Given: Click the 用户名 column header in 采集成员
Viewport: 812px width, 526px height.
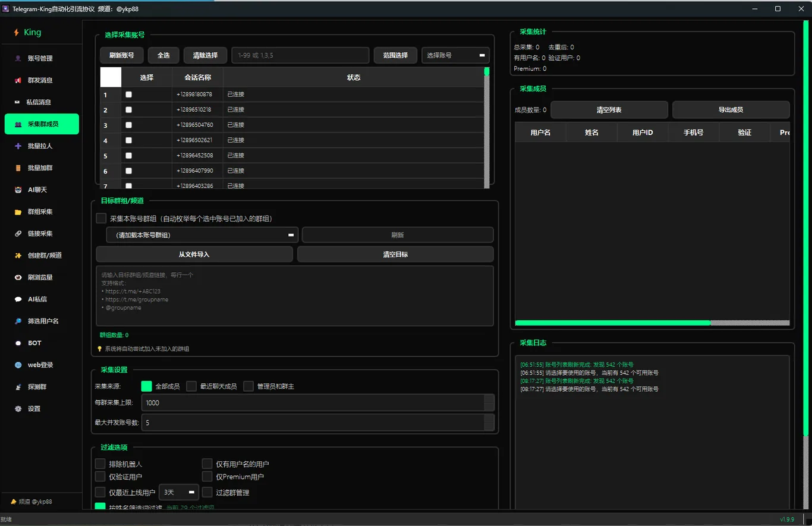Looking at the screenshot, I should pos(540,133).
